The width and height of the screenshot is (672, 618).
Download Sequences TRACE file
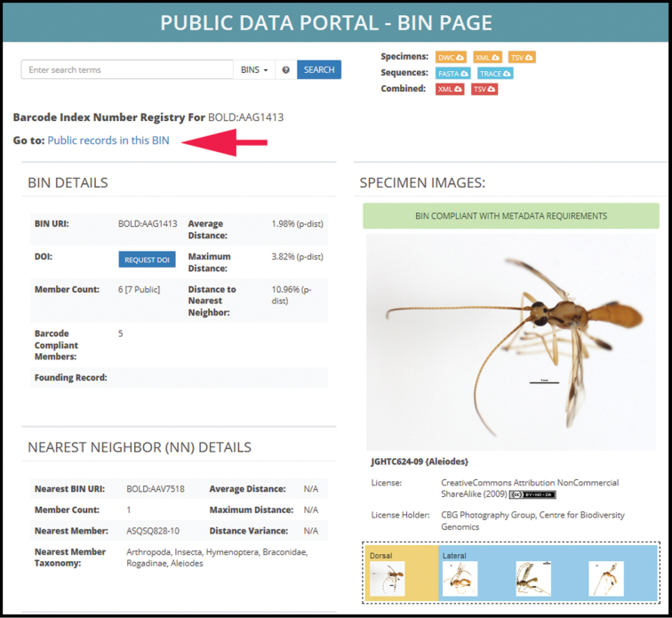pos(495,73)
